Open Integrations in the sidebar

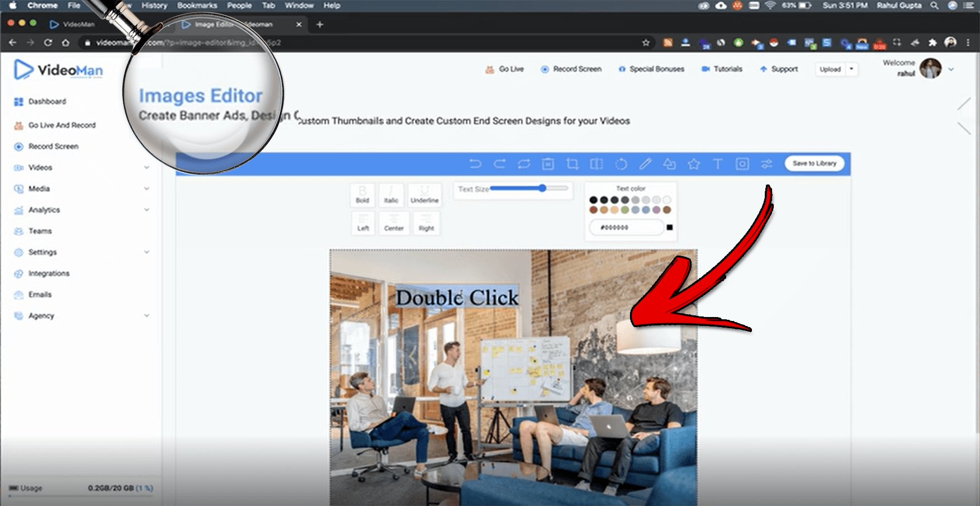click(x=49, y=273)
